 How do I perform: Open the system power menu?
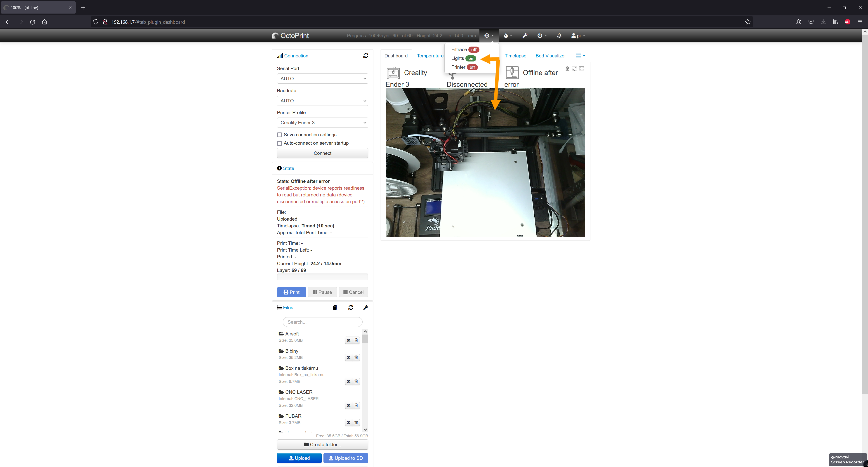click(542, 35)
